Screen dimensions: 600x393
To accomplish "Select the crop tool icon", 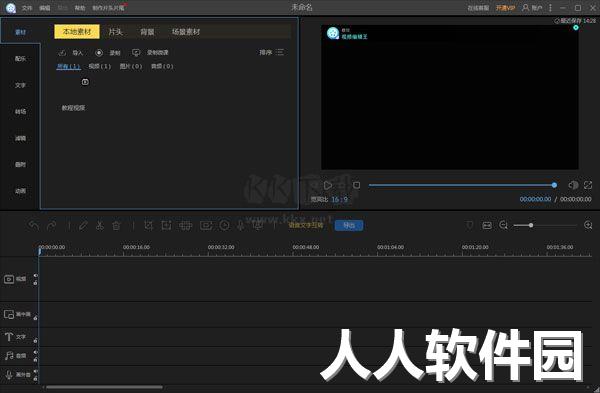I will click(x=148, y=225).
